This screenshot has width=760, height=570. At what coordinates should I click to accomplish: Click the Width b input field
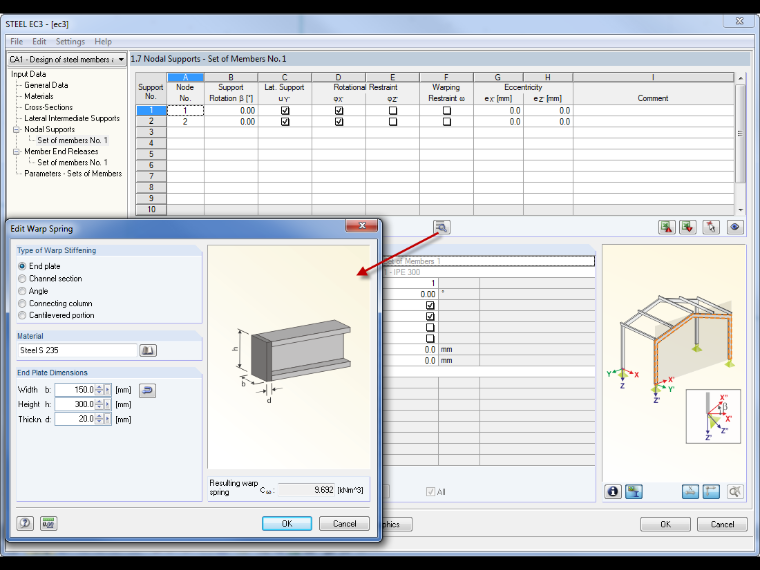[75, 390]
